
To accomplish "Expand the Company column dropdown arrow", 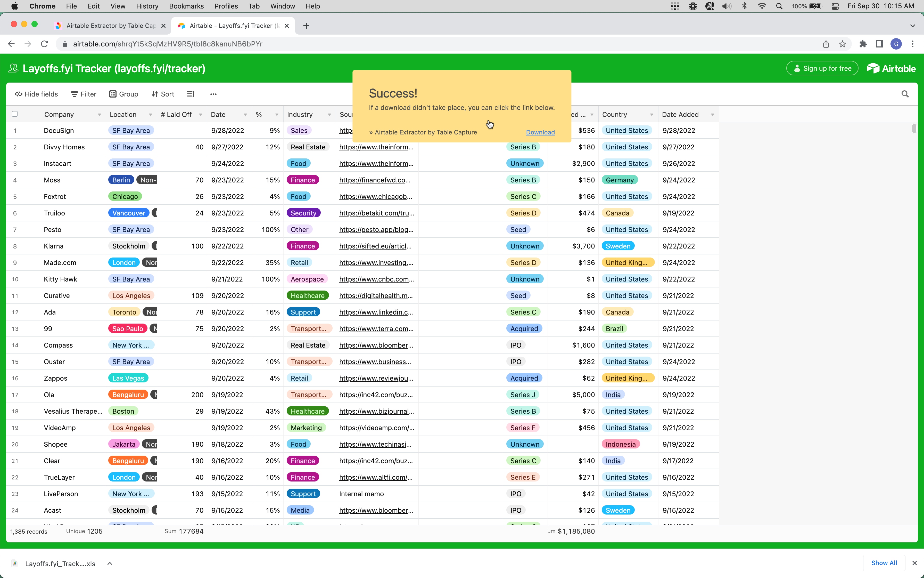I will point(99,115).
